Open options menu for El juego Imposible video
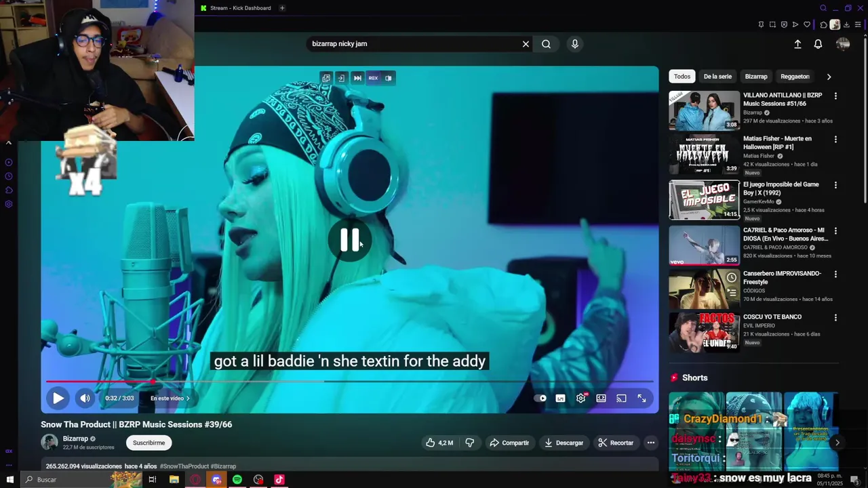Viewport: 868px width, 488px height. coord(835,185)
